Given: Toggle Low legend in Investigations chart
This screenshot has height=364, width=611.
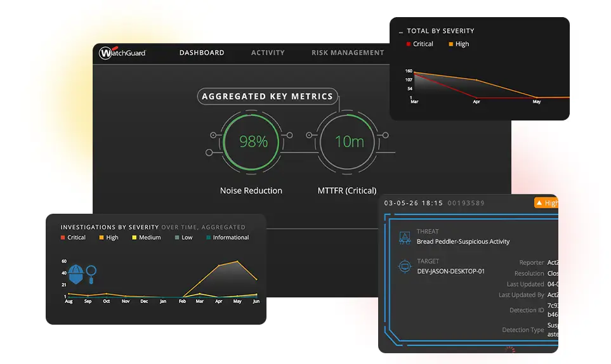Looking at the screenshot, I should [183, 237].
